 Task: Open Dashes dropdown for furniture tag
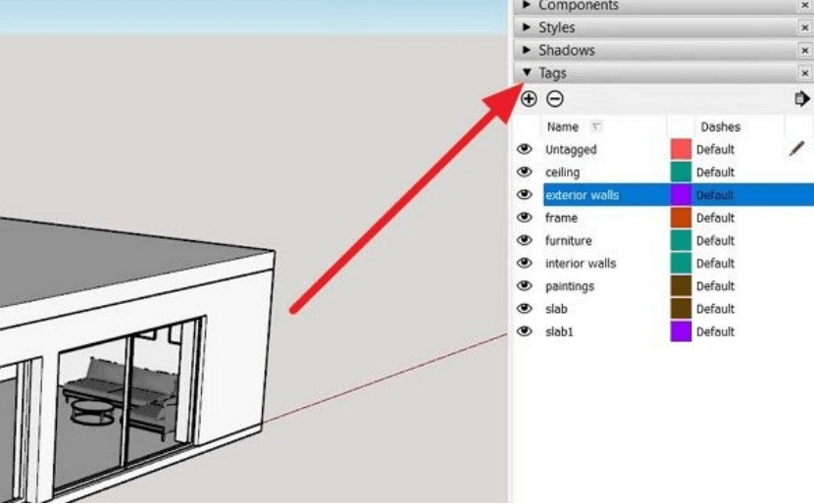pyautogui.click(x=715, y=241)
